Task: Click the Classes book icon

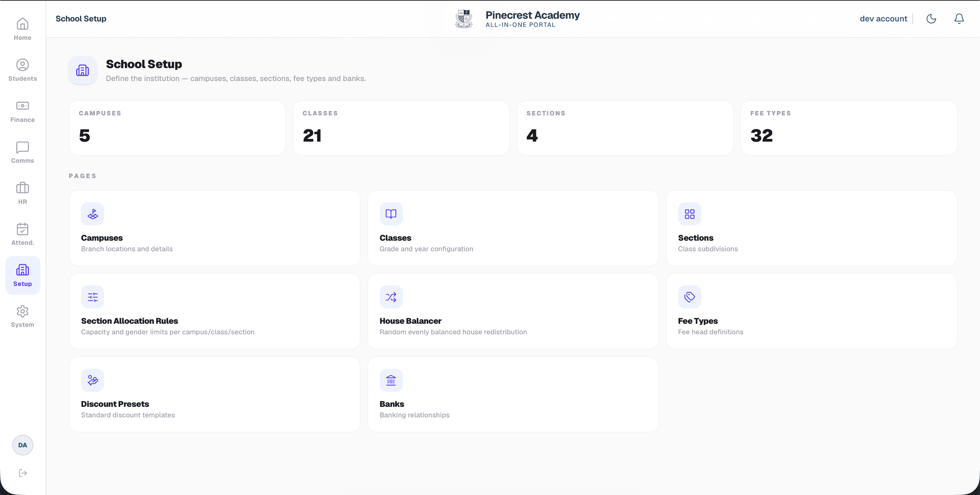Action: point(391,213)
